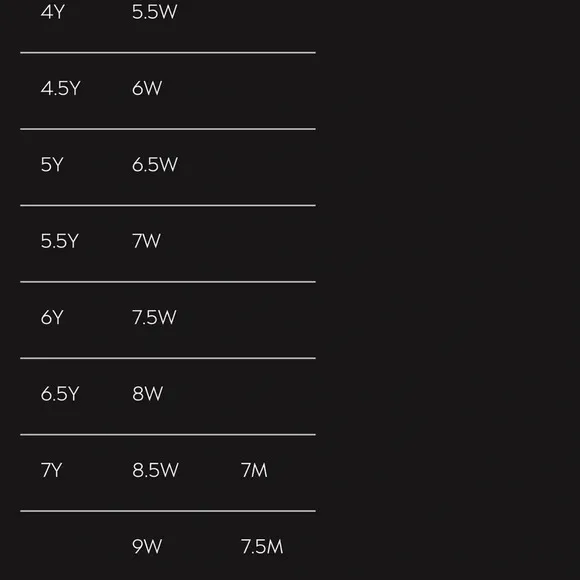Select the 4Y size cell
The image size is (580, 580).
(x=53, y=12)
